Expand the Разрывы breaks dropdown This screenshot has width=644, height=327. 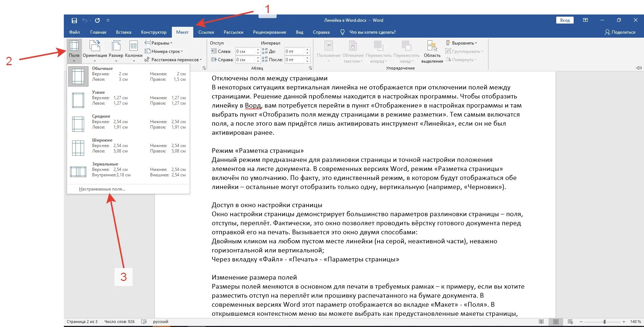[x=158, y=43]
